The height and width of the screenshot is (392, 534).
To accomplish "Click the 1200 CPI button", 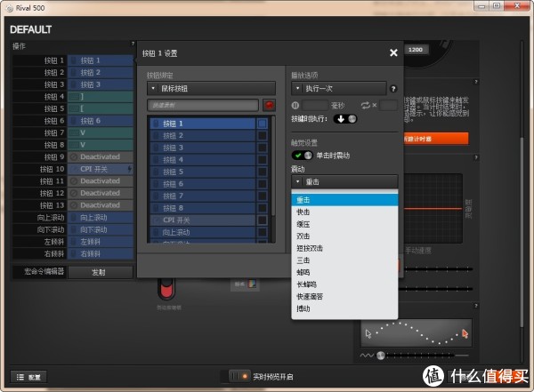I will click(x=416, y=50).
